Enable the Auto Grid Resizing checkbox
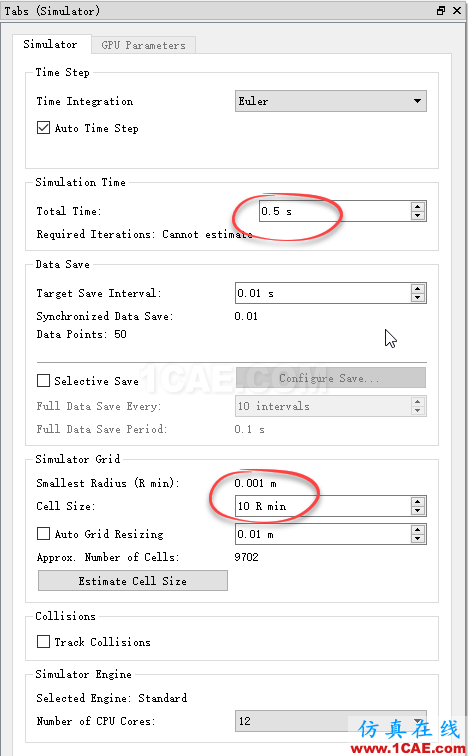This screenshot has height=756, width=470. coord(43,534)
